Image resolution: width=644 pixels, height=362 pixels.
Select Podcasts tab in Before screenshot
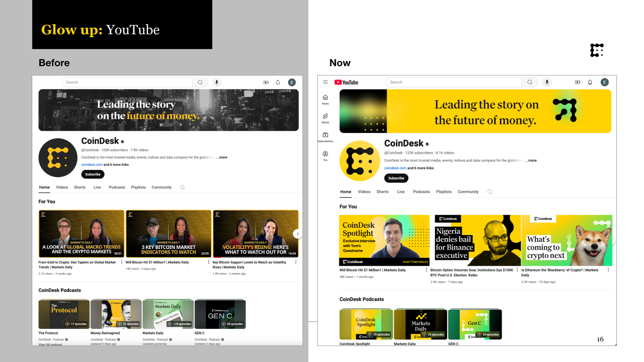pos(117,187)
